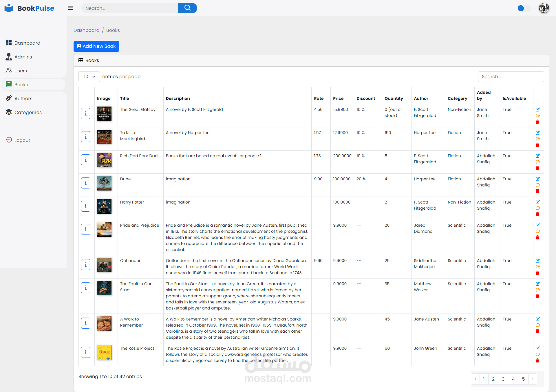
Task: Click the blue search magnifier button
Action: (x=187, y=8)
